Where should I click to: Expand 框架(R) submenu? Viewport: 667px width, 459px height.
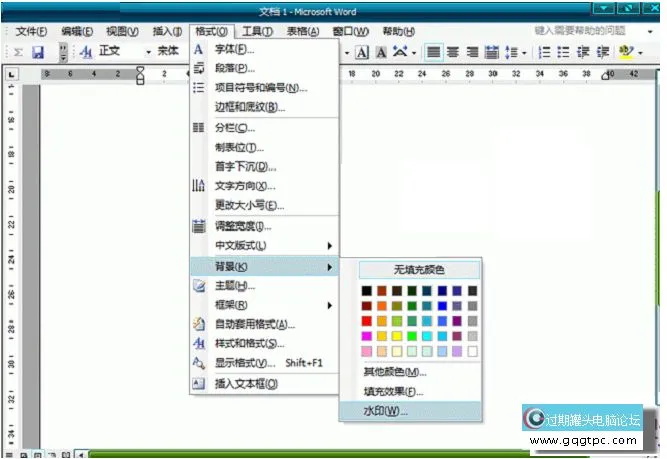coord(264,305)
